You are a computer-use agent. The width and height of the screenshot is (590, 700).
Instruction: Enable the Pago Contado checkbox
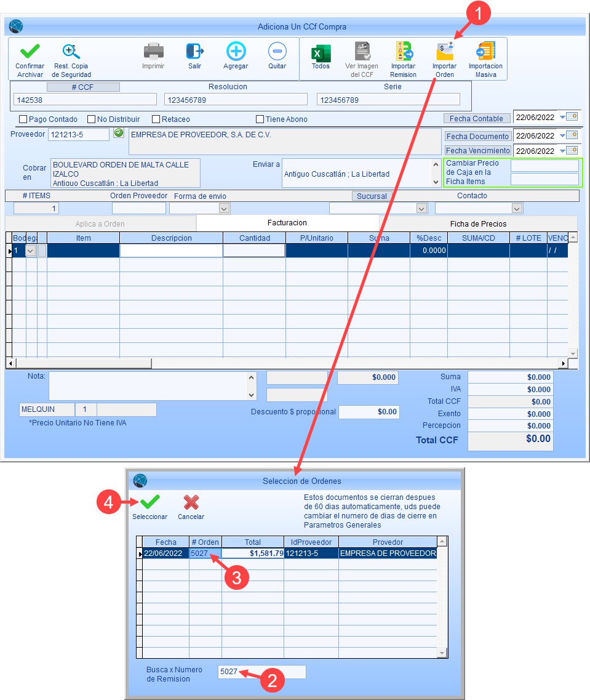coord(23,119)
